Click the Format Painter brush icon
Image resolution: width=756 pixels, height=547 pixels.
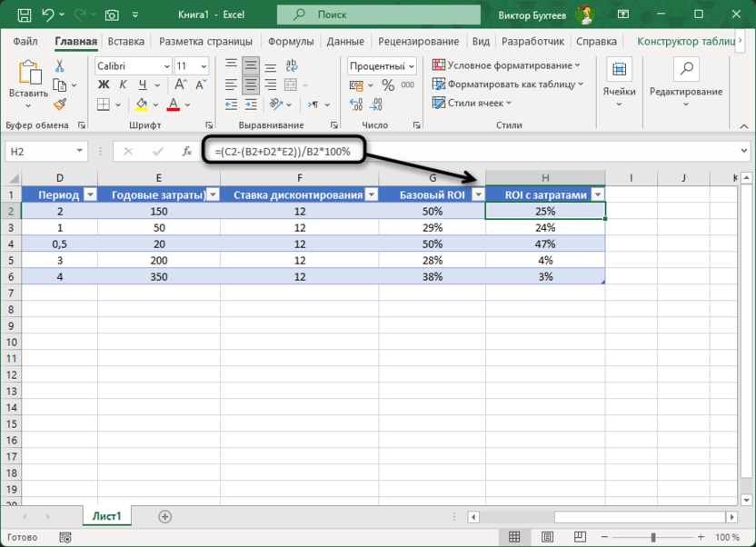pyautogui.click(x=59, y=104)
